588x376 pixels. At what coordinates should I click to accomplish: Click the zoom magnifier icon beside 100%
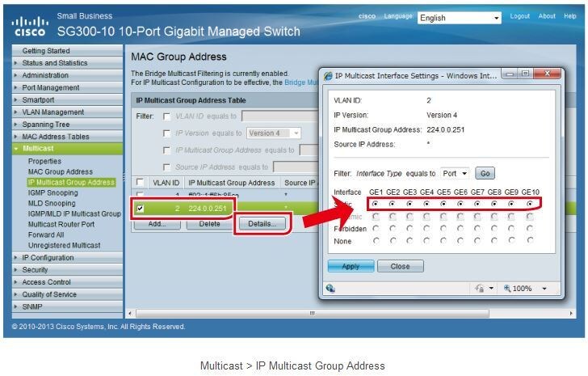coord(507,288)
